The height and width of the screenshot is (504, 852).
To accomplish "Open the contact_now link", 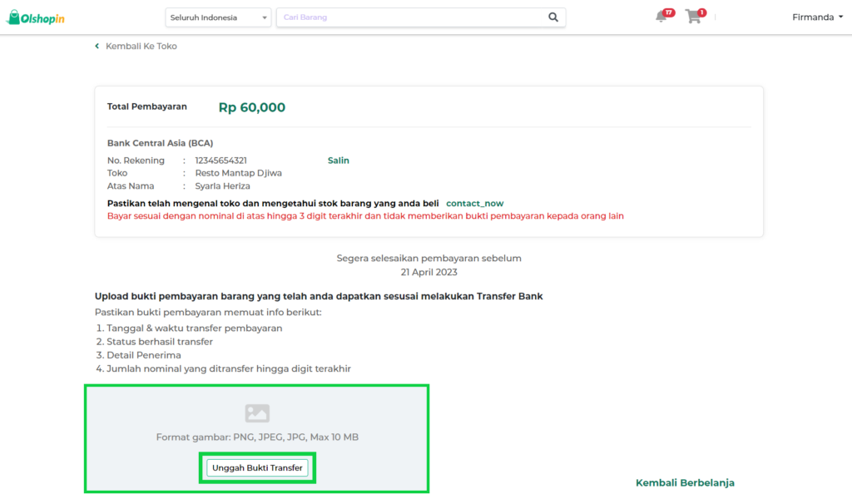I will point(474,202).
